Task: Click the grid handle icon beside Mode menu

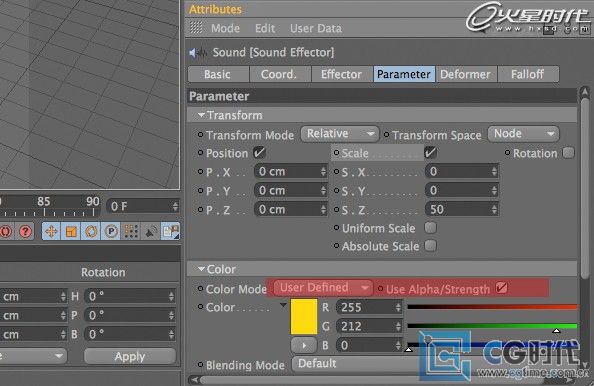Action: point(196,28)
